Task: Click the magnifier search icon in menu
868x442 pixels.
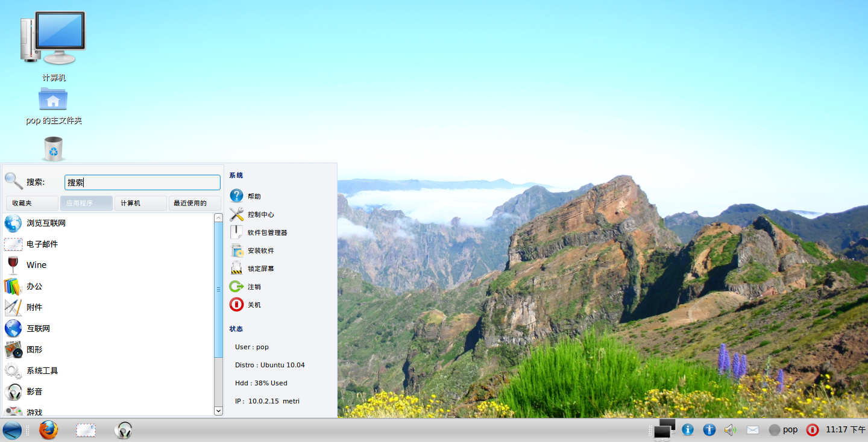Action: (x=14, y=181)
